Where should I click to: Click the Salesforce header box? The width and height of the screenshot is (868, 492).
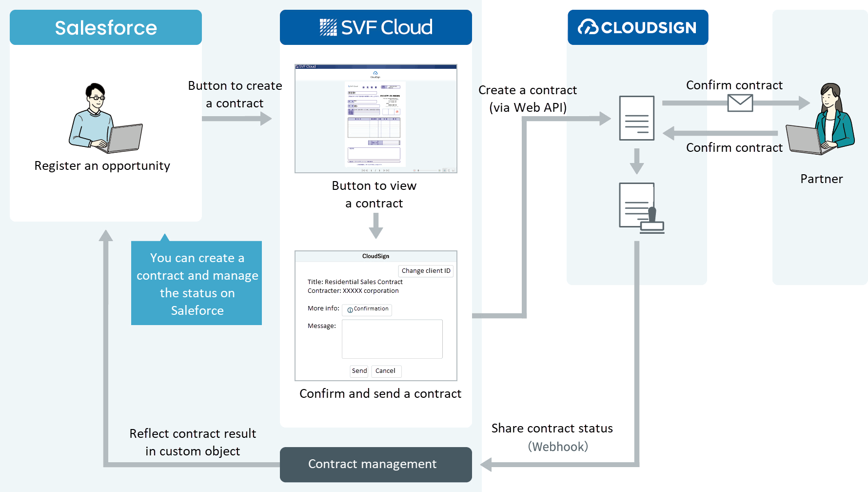[106, 27]
